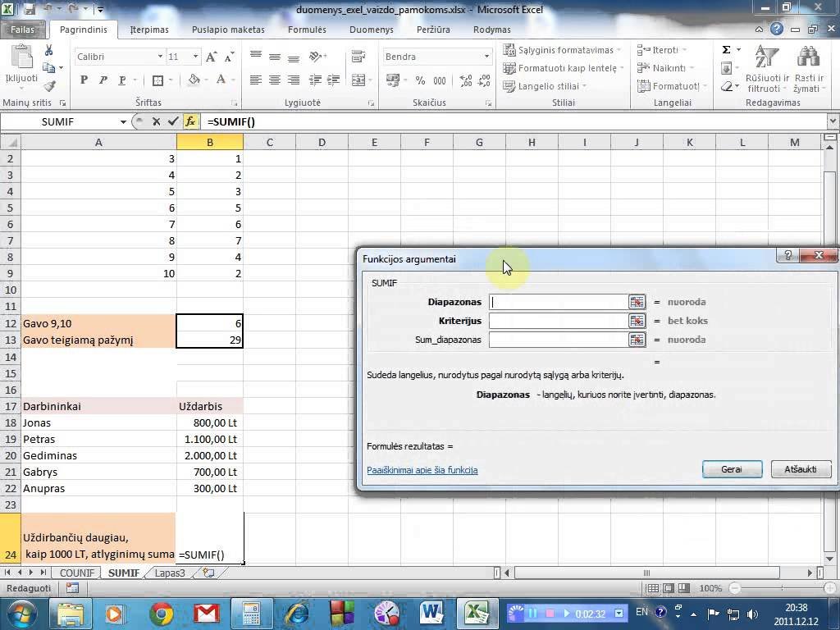840x630 pixels.
Task: Switch to Duomenys ribbon tab
Action: [x=372, y=30]
